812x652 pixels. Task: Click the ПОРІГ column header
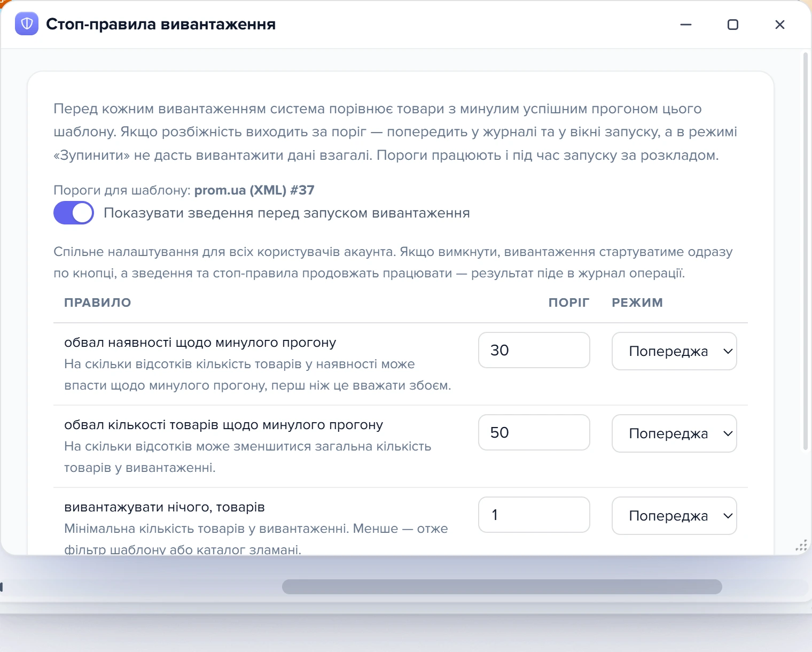[x=569, y=302]
